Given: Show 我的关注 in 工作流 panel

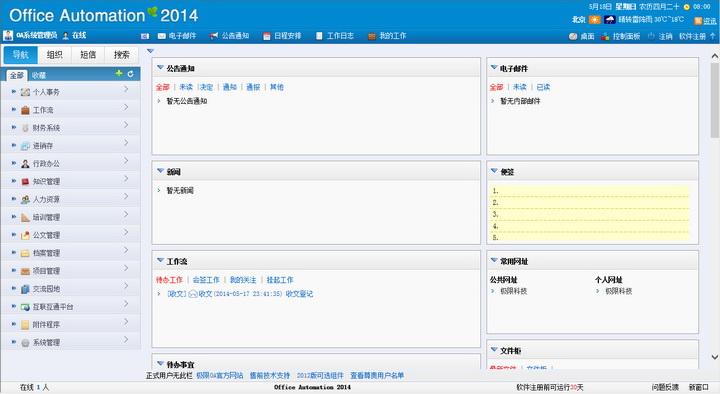Looking at the screenshot, I should pos(243,280).
